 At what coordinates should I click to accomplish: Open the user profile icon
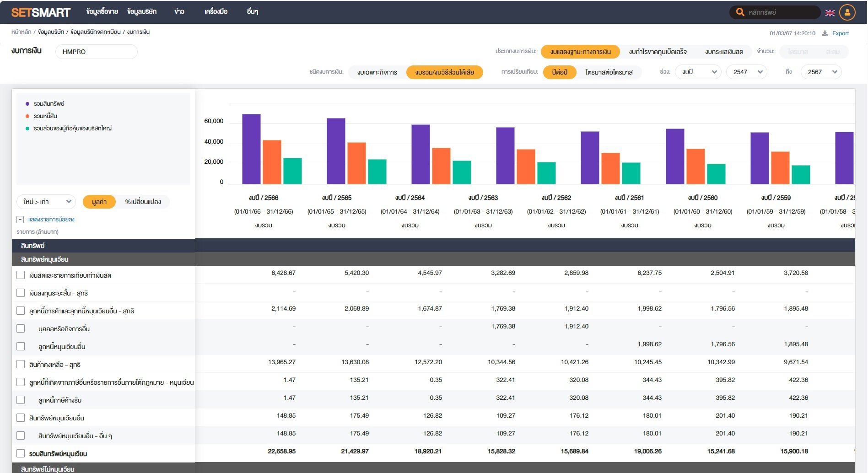tap(847, 12)
